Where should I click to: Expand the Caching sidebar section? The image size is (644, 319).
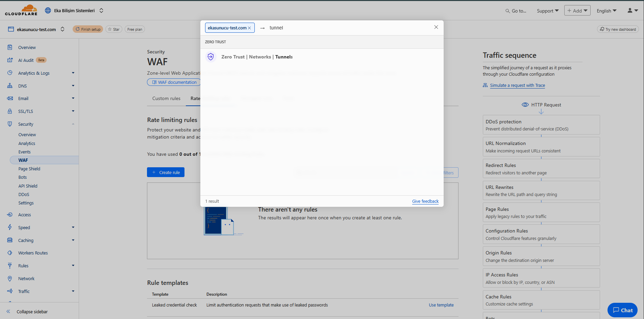pyautogui.click(x=73, y=240)
